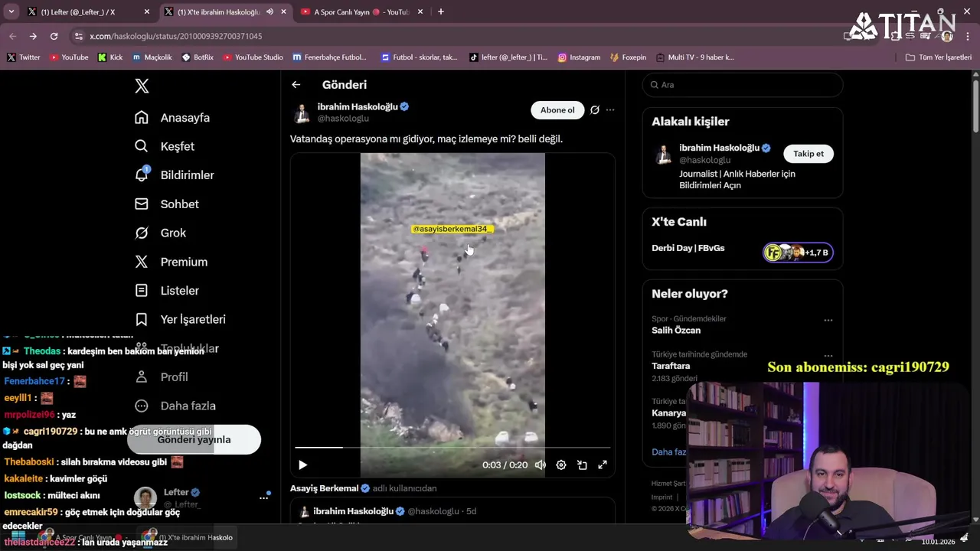The width and height of the screenshot is (980, 551).
Task: Open the Foxepin bookmark
Action: 629,57
